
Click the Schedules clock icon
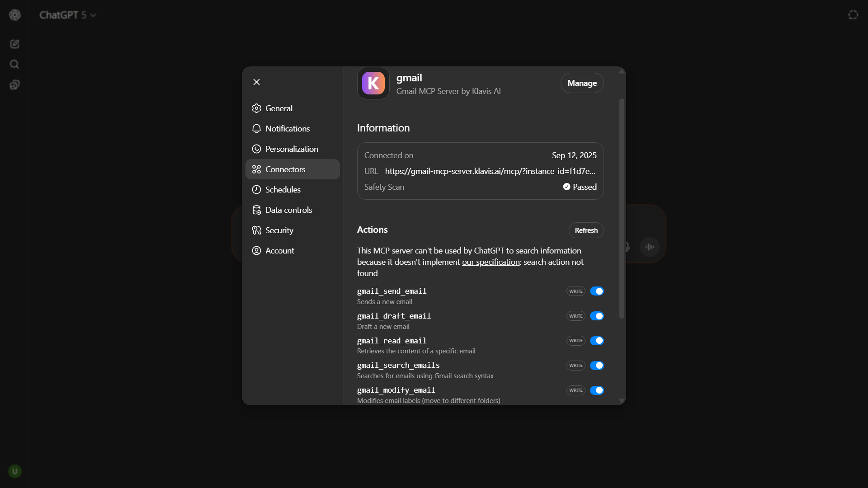[256, 190]
